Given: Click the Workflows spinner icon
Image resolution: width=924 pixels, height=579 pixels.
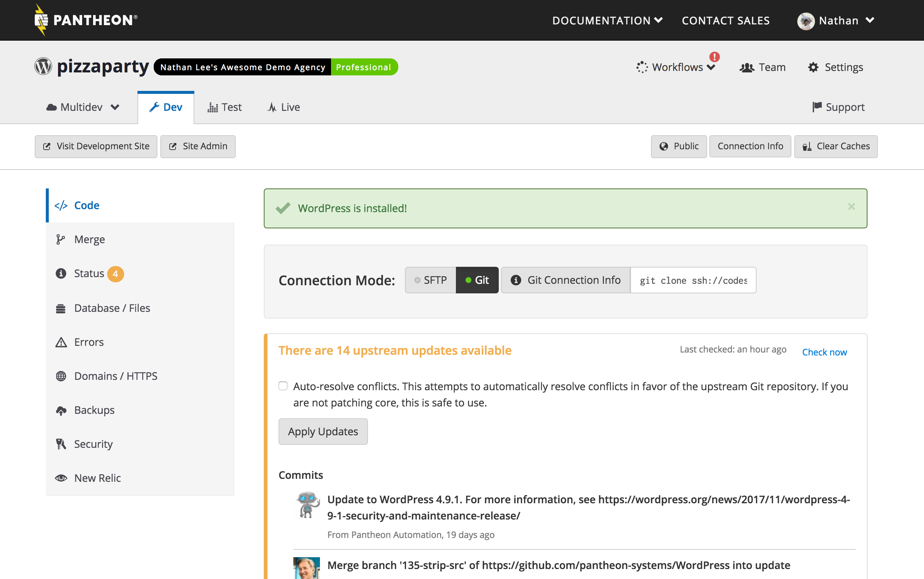Looking at the screenshot, I should [642, 67].
